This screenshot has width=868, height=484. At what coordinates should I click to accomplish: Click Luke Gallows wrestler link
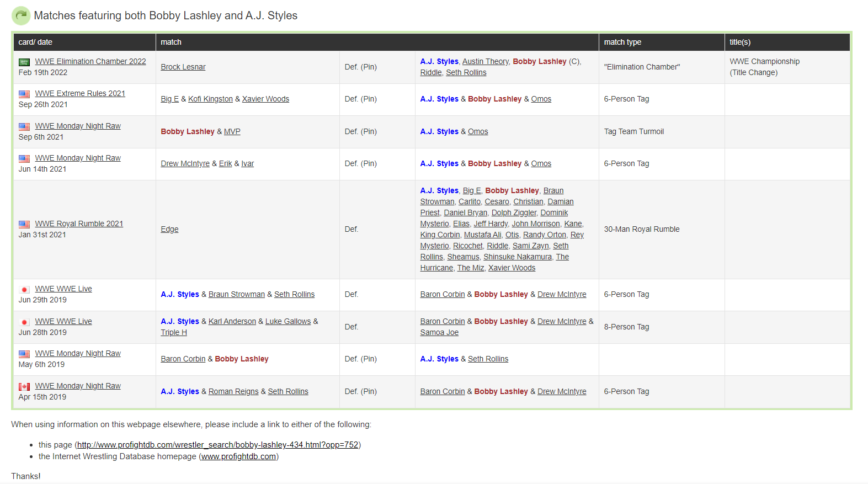288,321
